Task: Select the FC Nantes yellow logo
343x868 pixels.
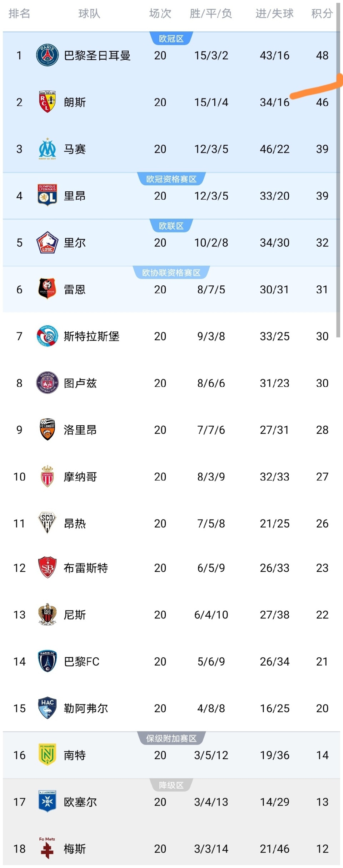Action: click(47, 754)
